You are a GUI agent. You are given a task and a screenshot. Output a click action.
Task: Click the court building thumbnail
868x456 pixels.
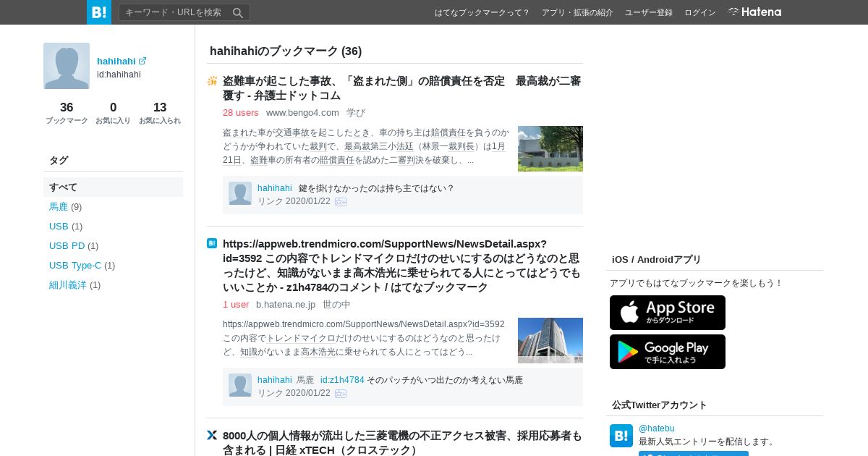coord(550,148)
